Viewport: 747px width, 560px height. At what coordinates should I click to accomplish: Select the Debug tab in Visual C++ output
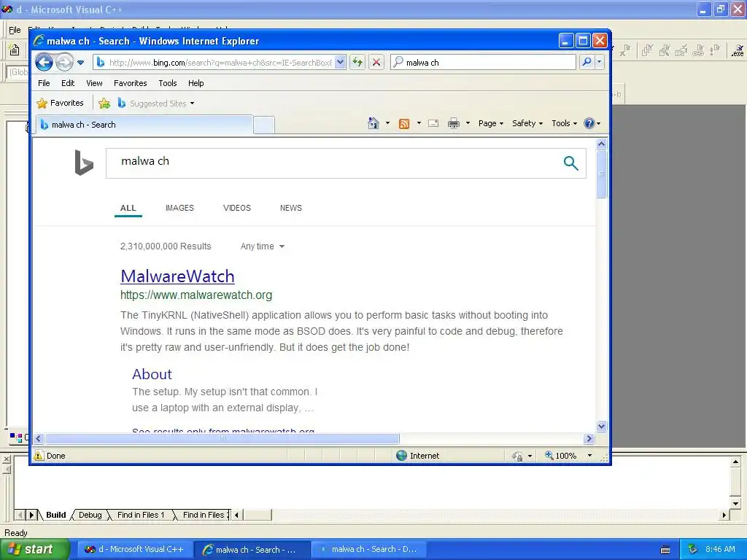pos(90,515)
